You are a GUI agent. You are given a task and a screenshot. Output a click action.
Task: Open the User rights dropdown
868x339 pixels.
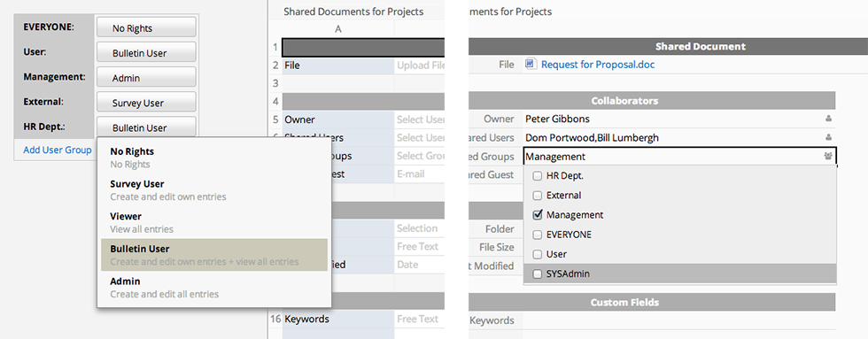coord(146,52)
